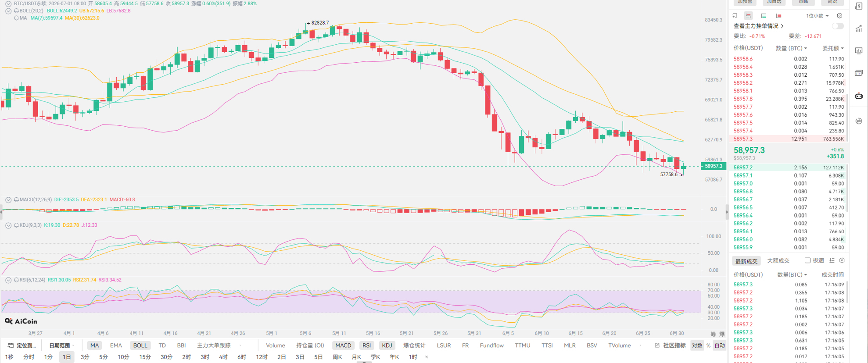Select the 周K timeframe
This screenshot has width=868, height=363.
(337, 357)
